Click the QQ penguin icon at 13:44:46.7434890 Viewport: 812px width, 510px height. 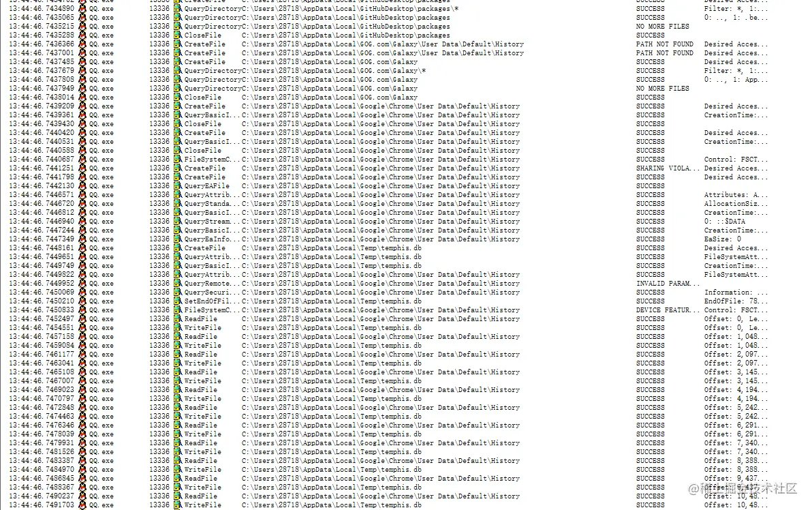point(82,9)
